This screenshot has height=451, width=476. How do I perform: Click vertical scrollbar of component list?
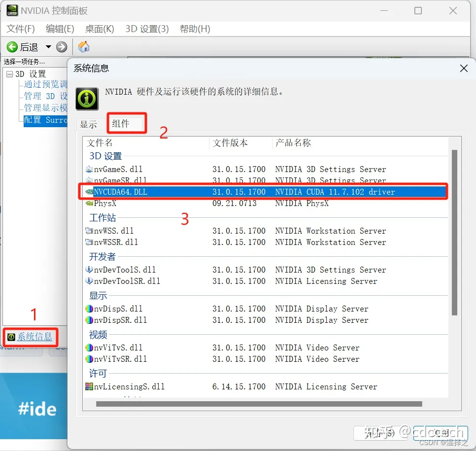[454, 232]
